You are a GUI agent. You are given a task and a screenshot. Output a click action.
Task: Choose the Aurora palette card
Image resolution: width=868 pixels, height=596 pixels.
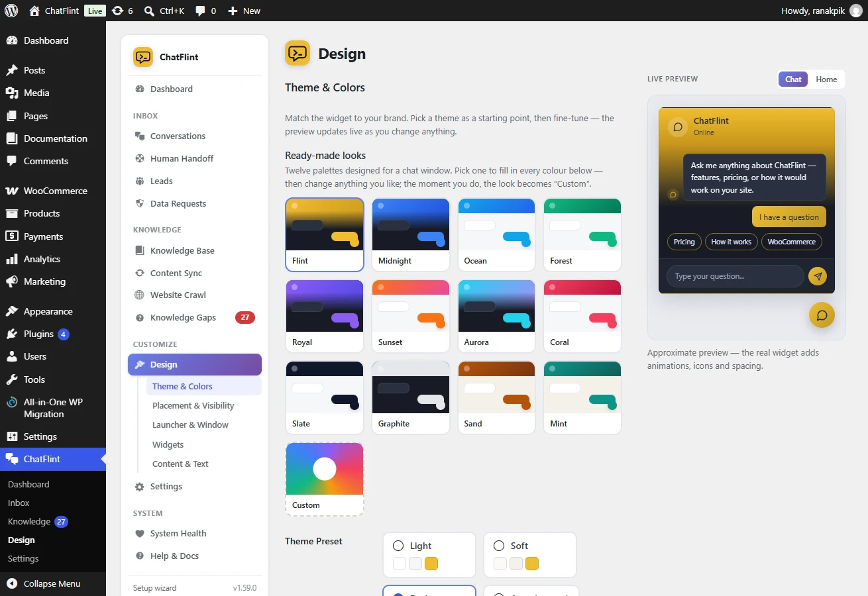pyautogui.click(x=496, y=317)
